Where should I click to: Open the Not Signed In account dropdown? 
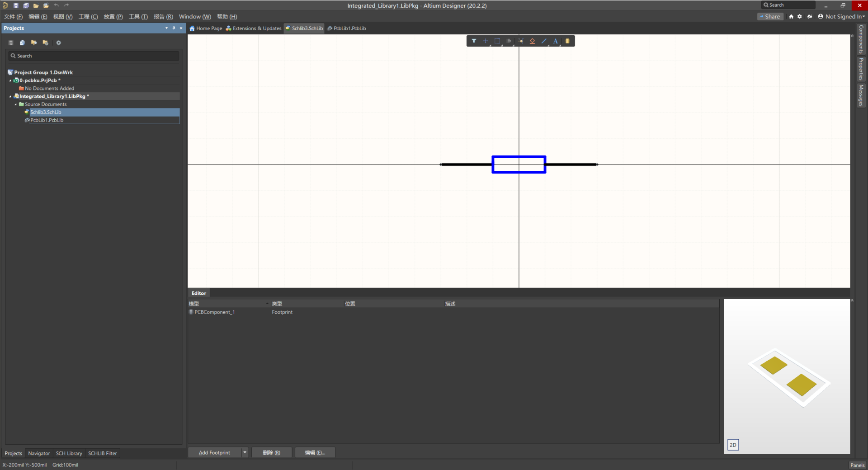(x=841, y=17)
